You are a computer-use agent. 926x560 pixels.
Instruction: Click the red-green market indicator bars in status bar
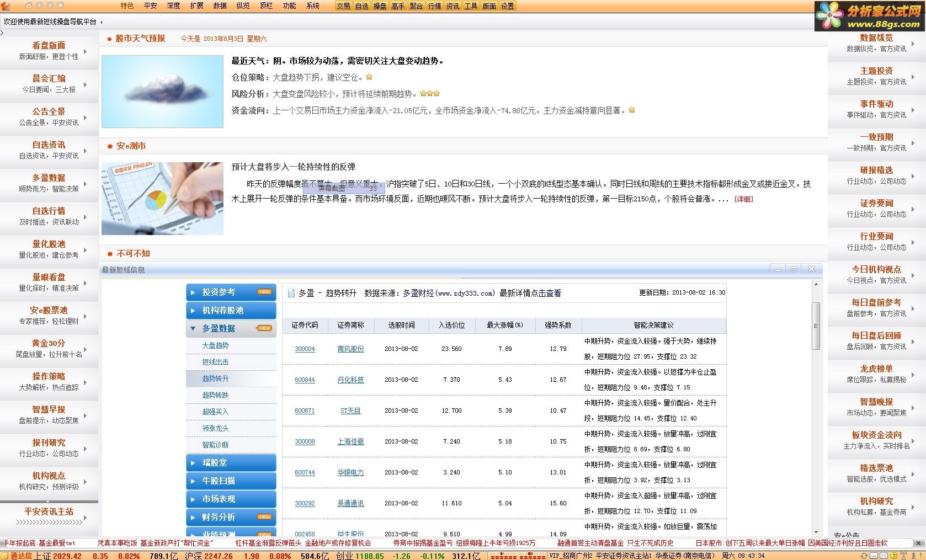(x=518, y=556)
